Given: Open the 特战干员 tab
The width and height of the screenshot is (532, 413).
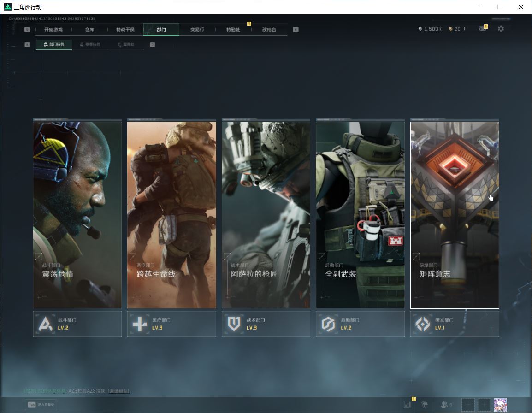Looking at the screenshot, I should [x=125, y=29].
